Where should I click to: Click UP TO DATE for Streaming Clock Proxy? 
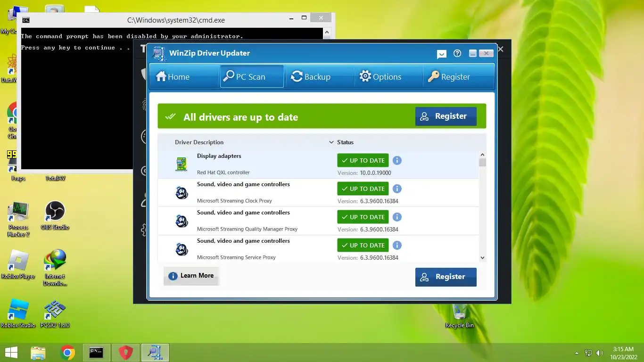click(x=363, y=189)
